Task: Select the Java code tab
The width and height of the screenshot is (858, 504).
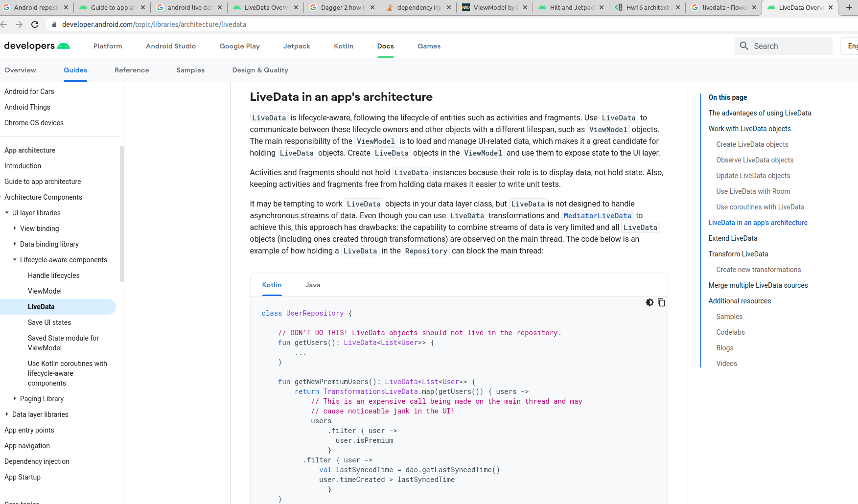Action: [x=313, y=285]
